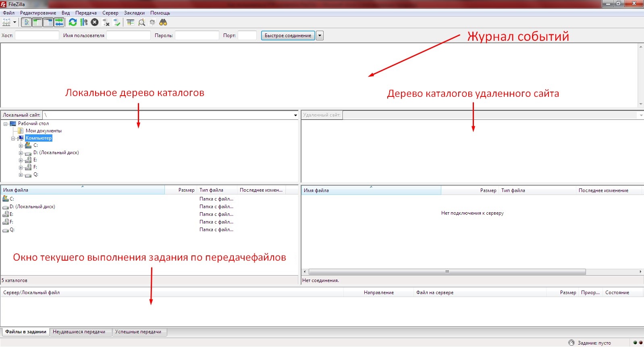This screenshot has height=347, width=644.
Task: Sort local files by Тип файла column
Action: click(x=217, y=190)
